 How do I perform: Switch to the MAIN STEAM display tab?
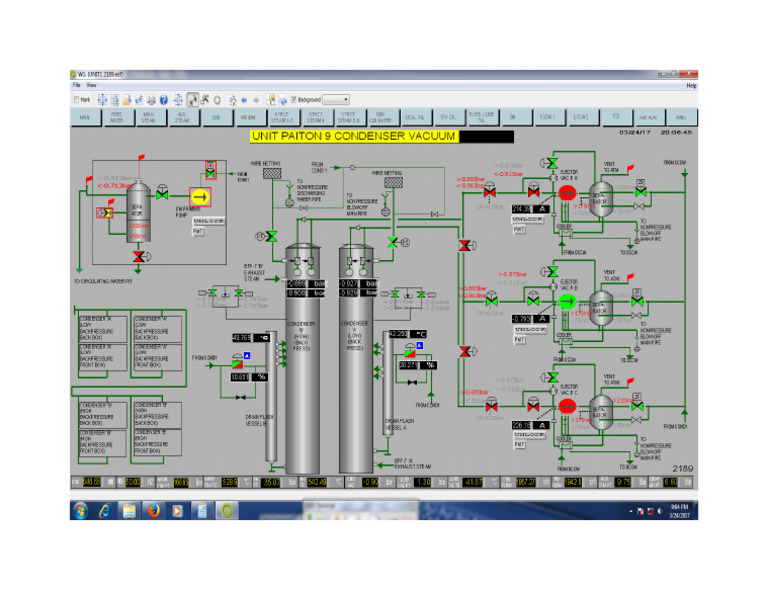148,118
